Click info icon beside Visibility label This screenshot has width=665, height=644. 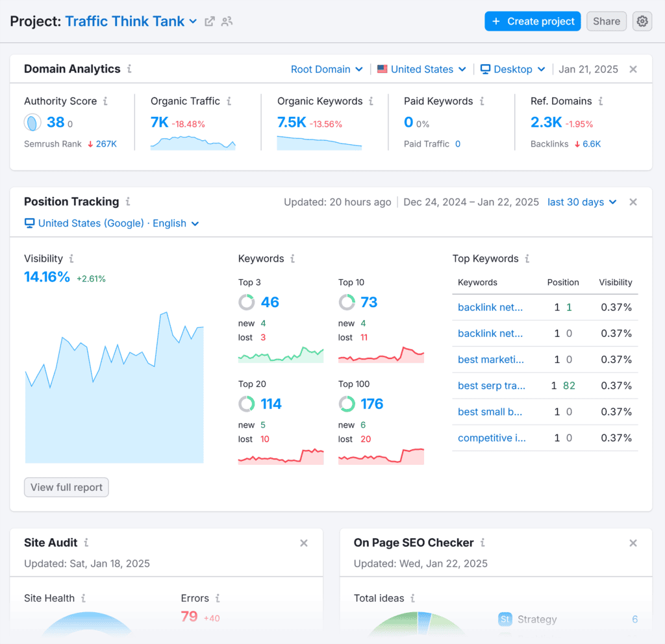71,258
